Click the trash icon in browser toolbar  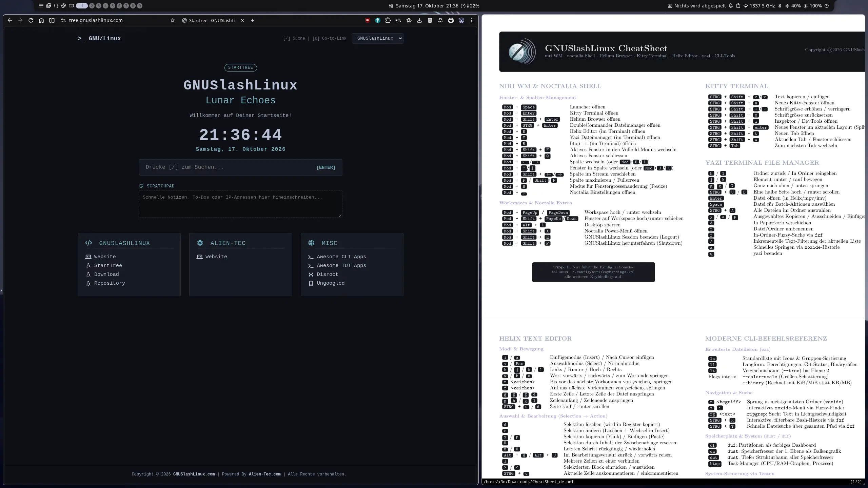pyautogui.click(x=430, y=20)
